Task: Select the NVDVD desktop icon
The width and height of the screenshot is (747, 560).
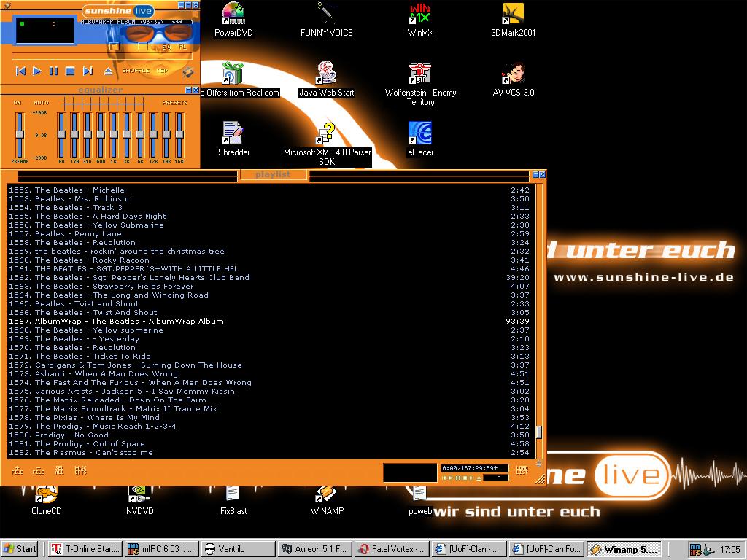Action: click(139, 501)
